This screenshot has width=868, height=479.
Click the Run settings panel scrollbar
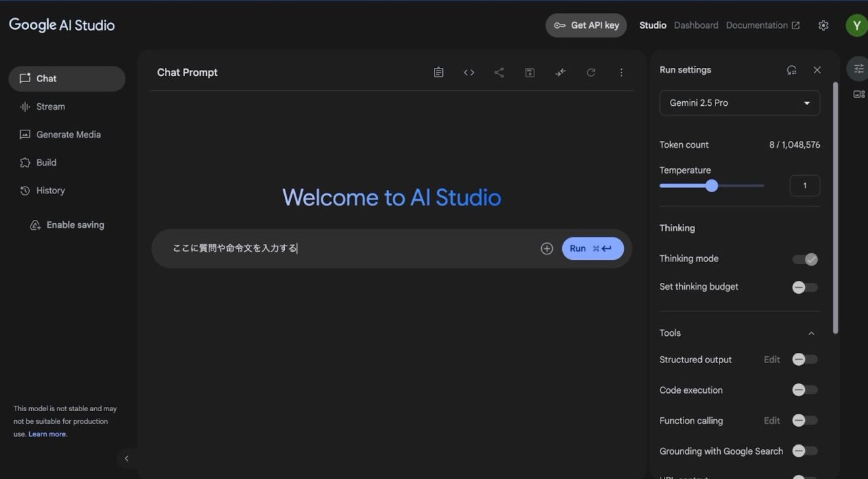point(835,207)
